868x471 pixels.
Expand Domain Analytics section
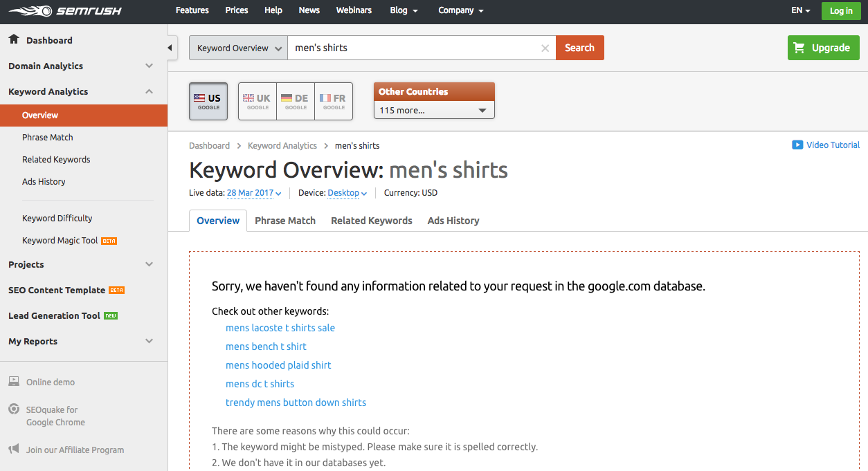coord(84,66)
